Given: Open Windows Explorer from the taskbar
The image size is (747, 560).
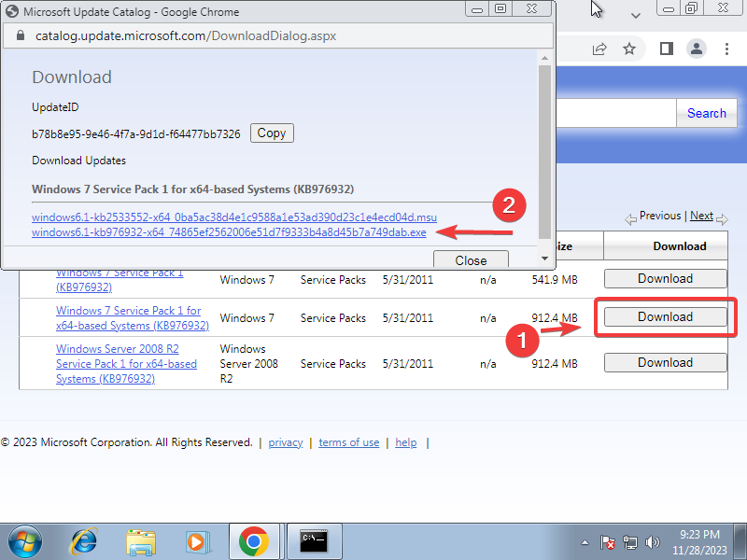Looking at the screenshot, I should [x=141, y=540].
